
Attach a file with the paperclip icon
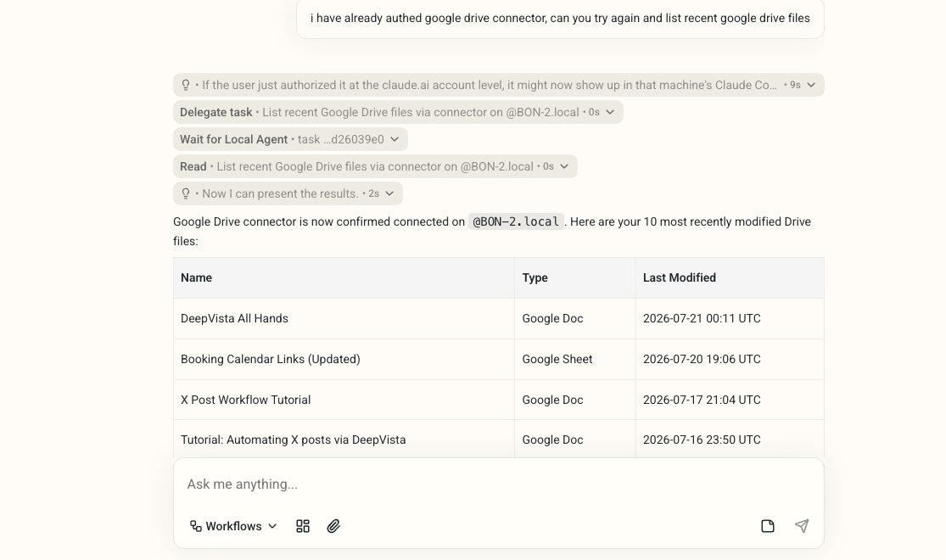pyautogui.click(x=333, y=526)
